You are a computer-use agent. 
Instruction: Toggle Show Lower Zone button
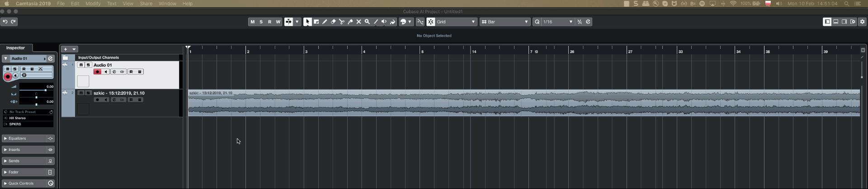tap(835, 22)
